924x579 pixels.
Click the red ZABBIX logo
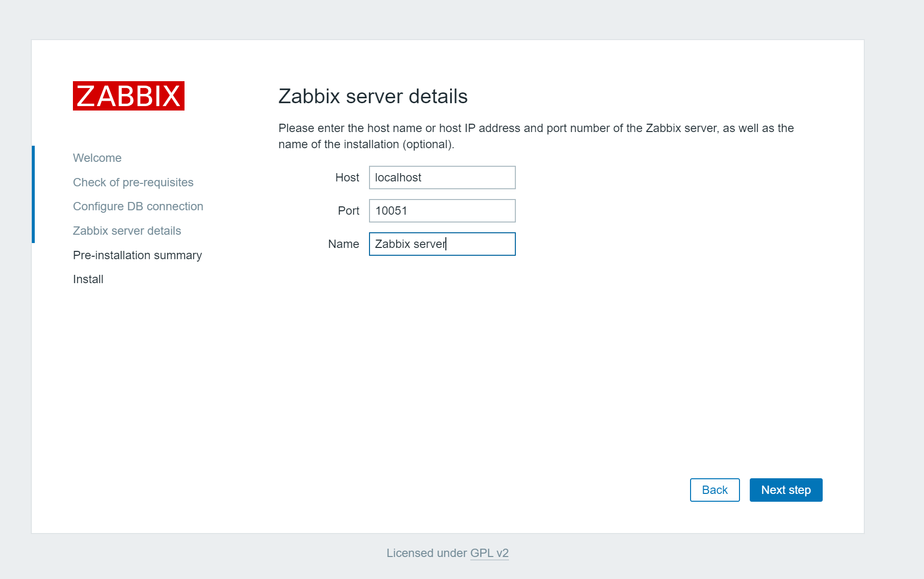pyautogui.click(x=129, y=96)
